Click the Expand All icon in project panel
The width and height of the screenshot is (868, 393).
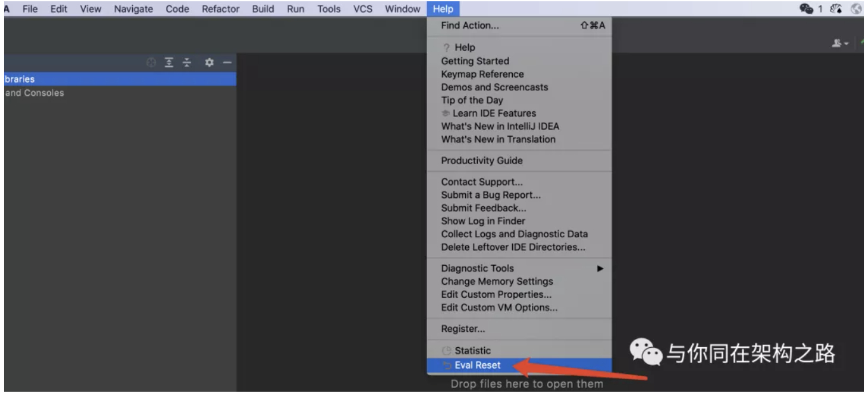[x=170, y=62]
